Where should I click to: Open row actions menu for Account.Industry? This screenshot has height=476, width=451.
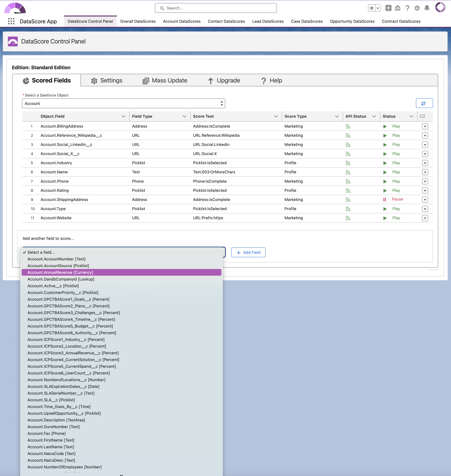tap(425, 163)
